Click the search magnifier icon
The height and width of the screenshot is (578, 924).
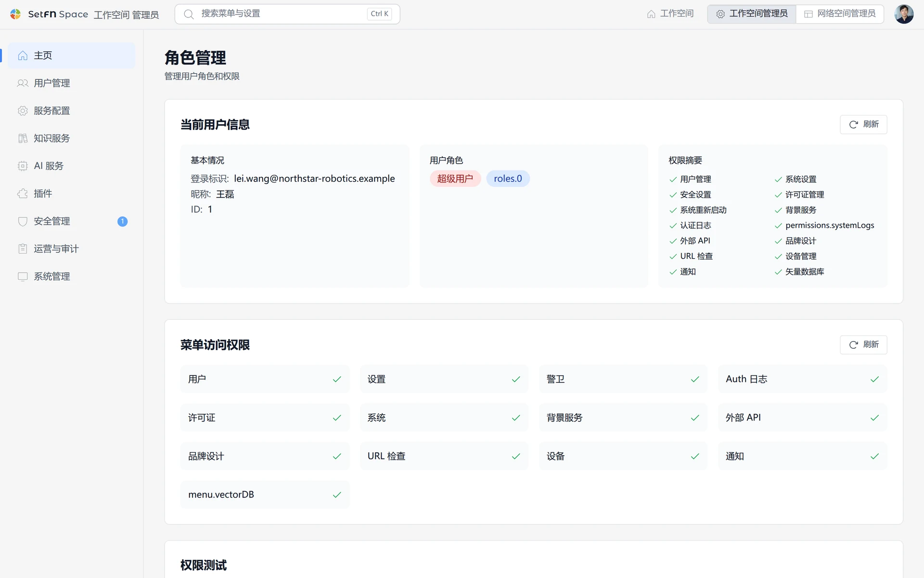(x=189, y=14)
